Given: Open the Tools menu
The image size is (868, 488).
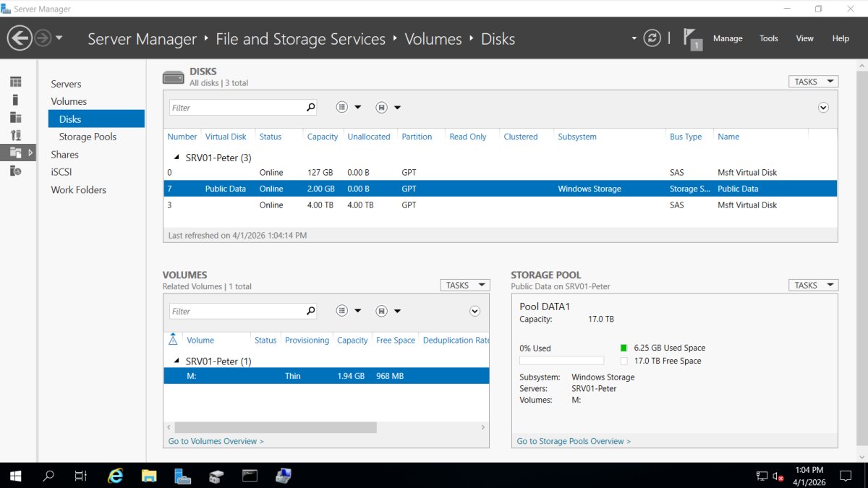Looking at the screenshot, I should [x=768, y=38].
